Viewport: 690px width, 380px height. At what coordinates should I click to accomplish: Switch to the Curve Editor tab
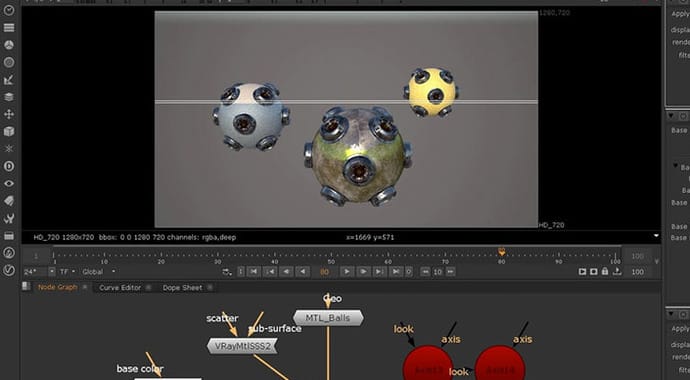[120, 288]
